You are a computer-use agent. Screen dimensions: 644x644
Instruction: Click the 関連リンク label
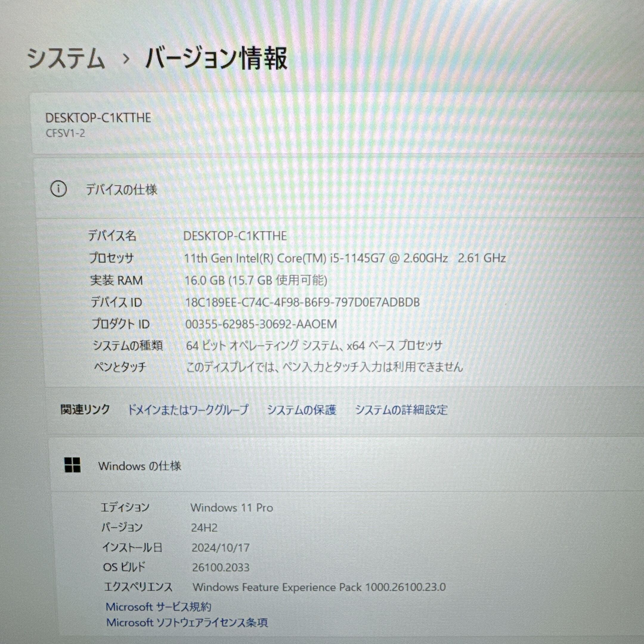point(85,409)
